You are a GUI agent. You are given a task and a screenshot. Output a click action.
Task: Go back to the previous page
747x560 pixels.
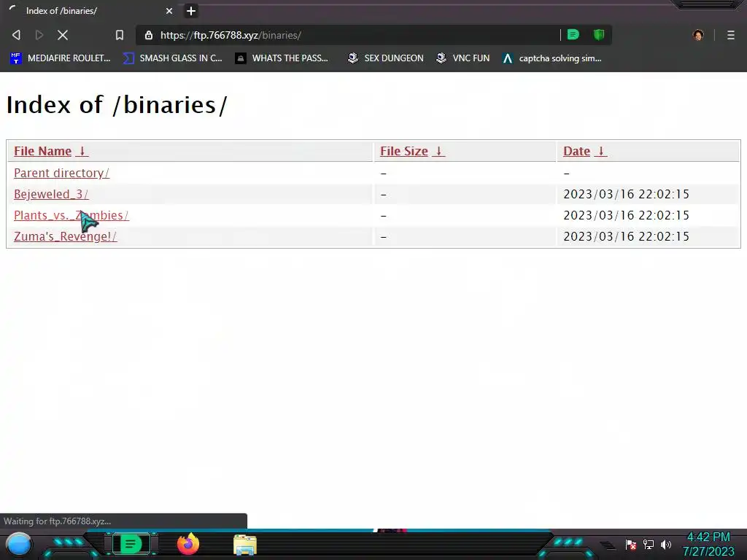16,35
